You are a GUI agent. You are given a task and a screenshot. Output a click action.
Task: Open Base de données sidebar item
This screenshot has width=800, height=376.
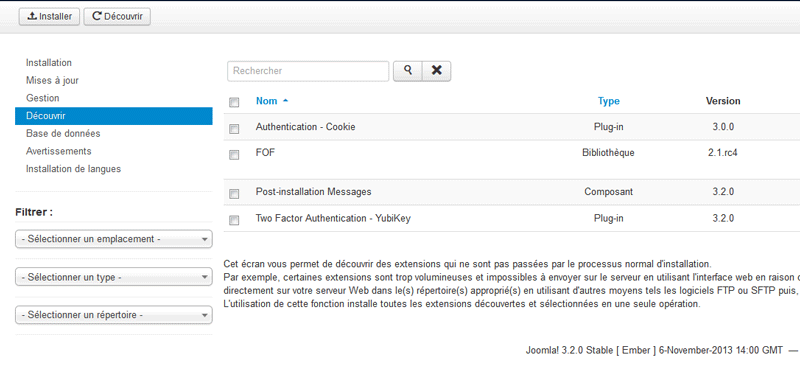tap(63, 133)
